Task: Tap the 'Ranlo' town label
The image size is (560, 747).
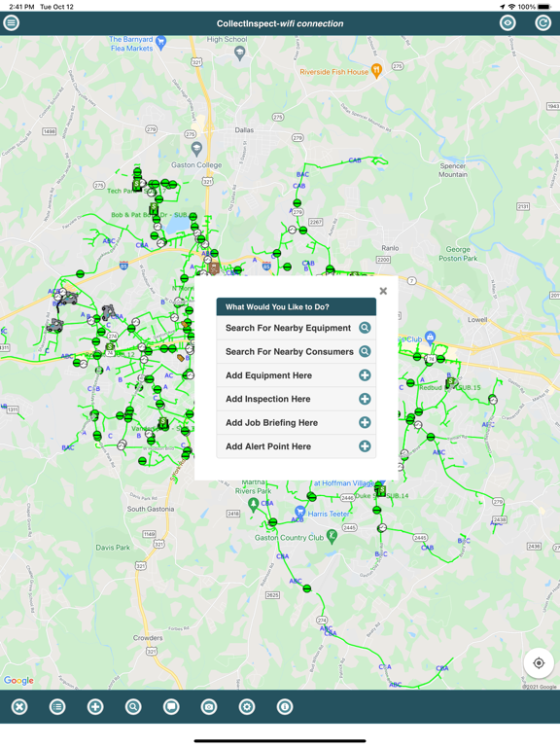Action: coord(390,248)
